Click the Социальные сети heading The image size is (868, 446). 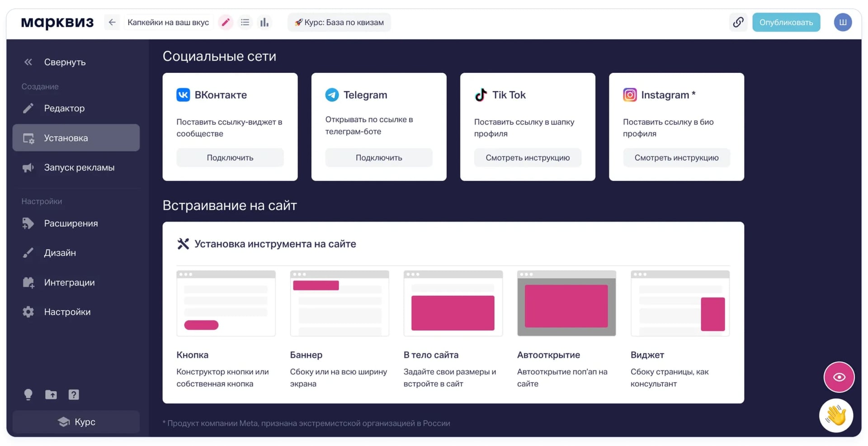pos(219,56)
